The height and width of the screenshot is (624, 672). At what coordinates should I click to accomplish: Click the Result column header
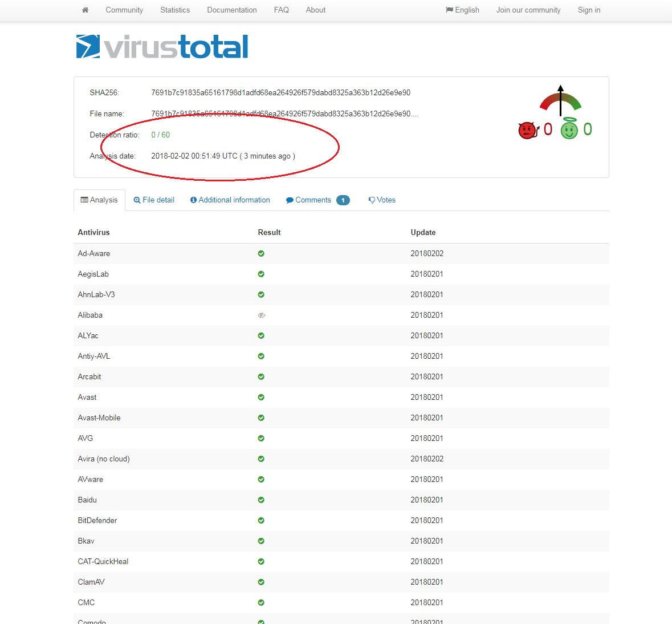269,233
